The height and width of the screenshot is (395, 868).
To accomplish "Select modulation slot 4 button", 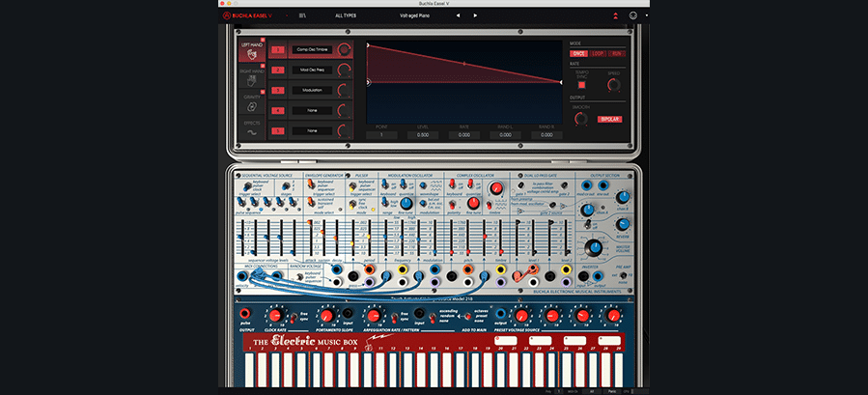I will click(278, 111).
